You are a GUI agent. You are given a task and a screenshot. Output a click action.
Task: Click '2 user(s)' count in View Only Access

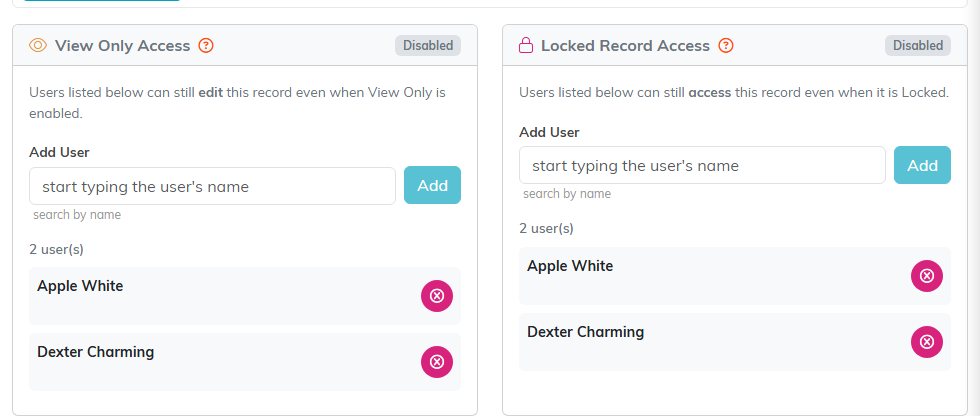(x=56, y=249)
